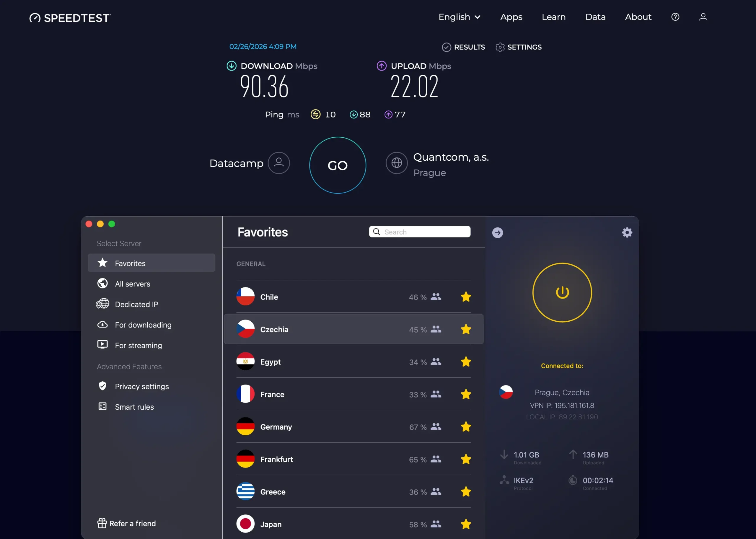
Task: Open the Speedtest help menu
Action: point(675,17)
